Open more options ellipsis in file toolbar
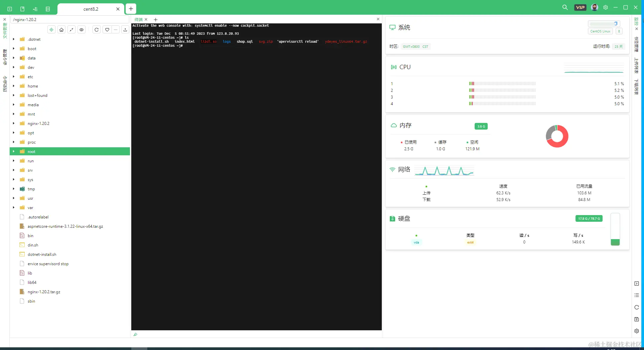Viewport: 644px width, 350px height. click(116, 30)
